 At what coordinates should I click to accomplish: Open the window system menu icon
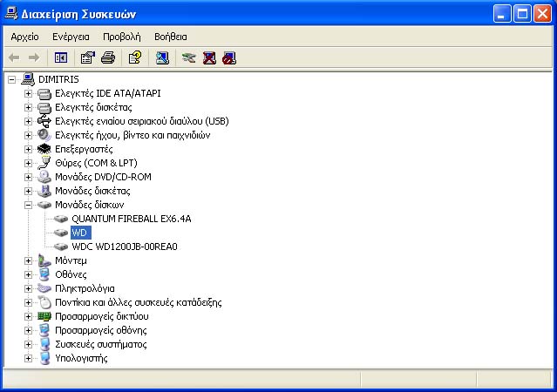(x=11, y=13)
